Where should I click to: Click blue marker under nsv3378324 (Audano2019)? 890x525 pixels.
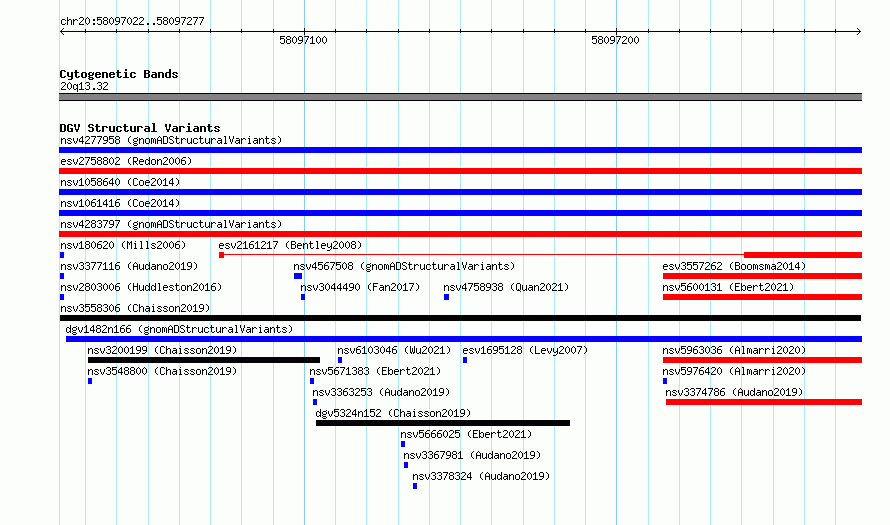[x=415, y=486]
